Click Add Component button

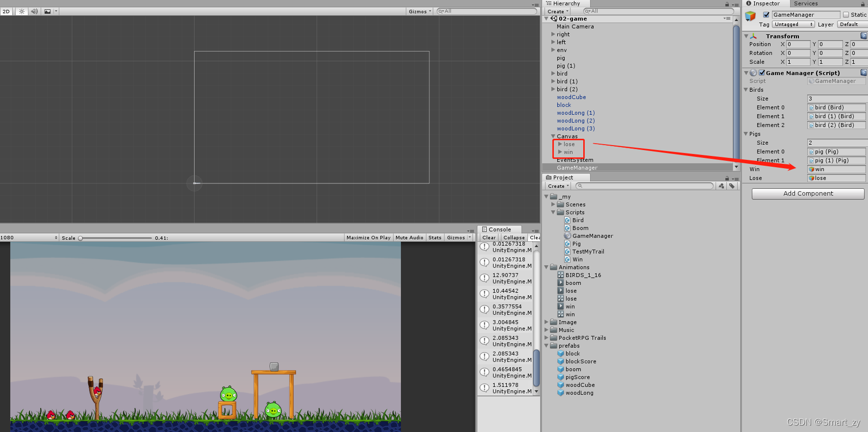808,194
